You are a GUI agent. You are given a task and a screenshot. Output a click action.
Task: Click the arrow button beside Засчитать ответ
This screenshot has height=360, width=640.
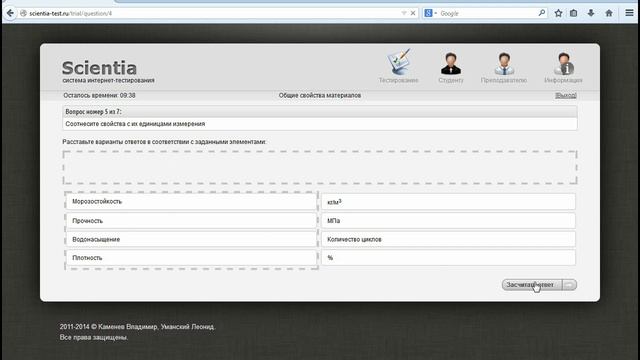(x=569, y=284)
